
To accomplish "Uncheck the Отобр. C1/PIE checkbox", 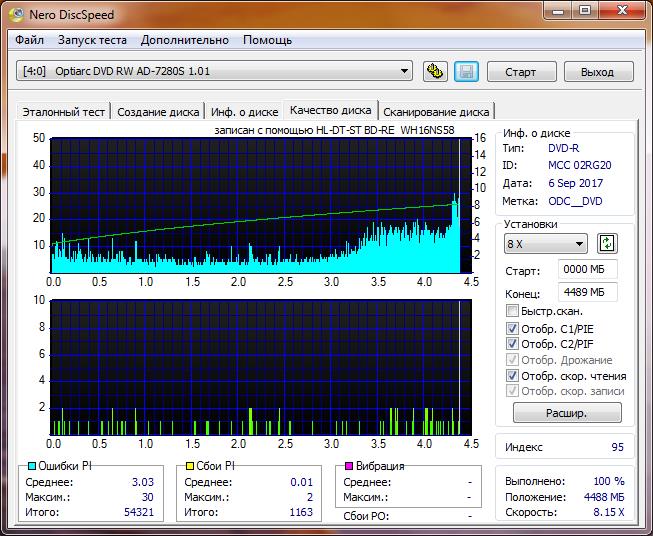I will (x=513, y=328).
